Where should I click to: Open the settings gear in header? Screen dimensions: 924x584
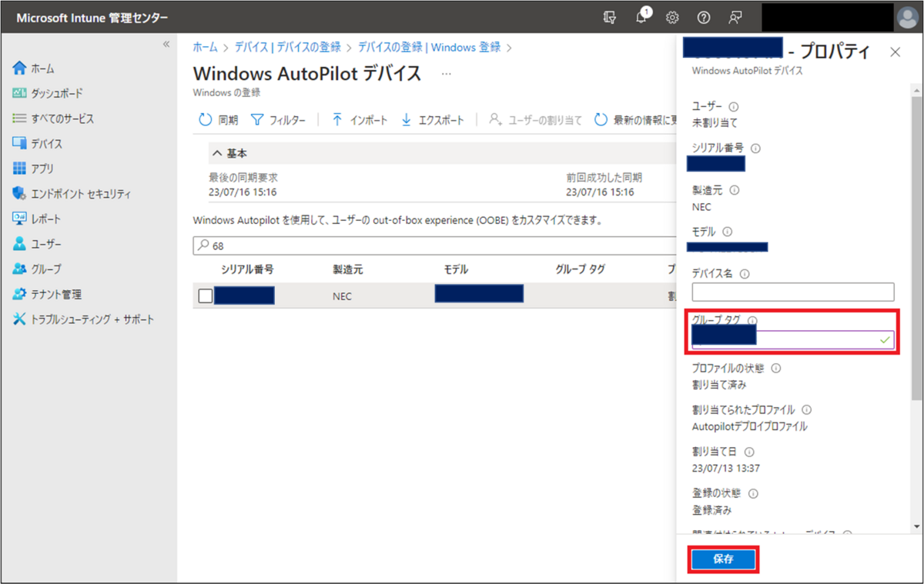pos(672,18)
